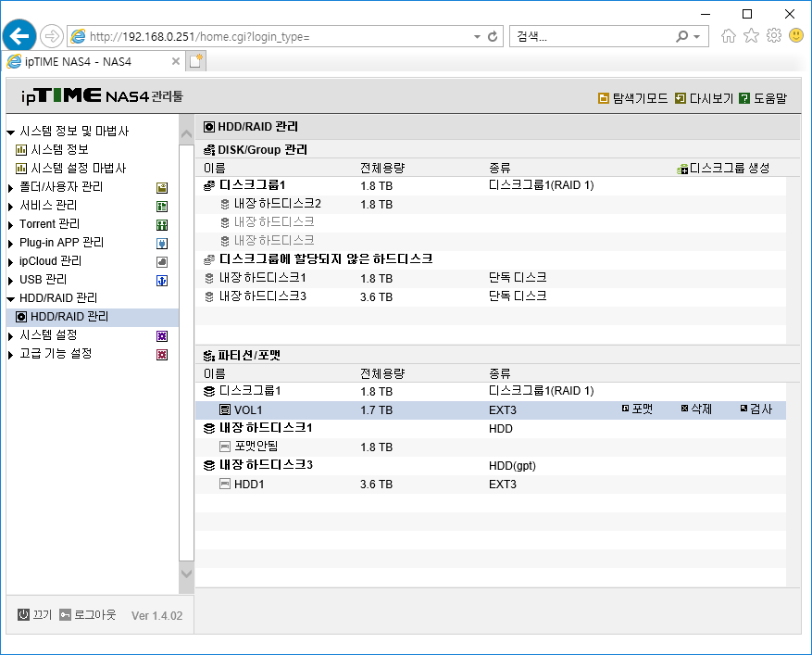Click the Ver 1.4.02 version text
Screen dimensions: 812x655
coord(156,615)
